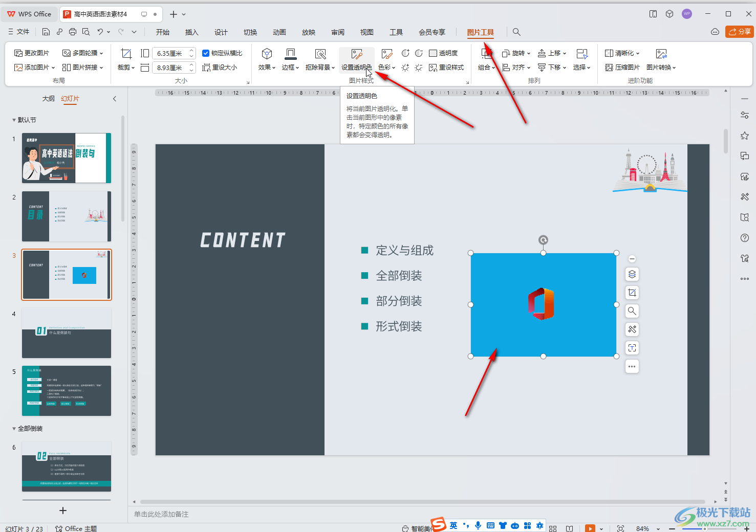
Task: Click the 清晰化 button
Action: [622, 53]
